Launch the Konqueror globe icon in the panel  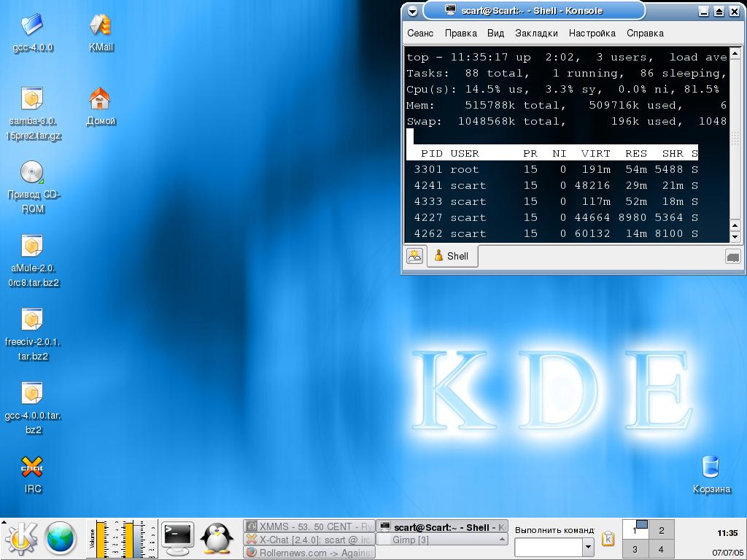pos(61,539)
